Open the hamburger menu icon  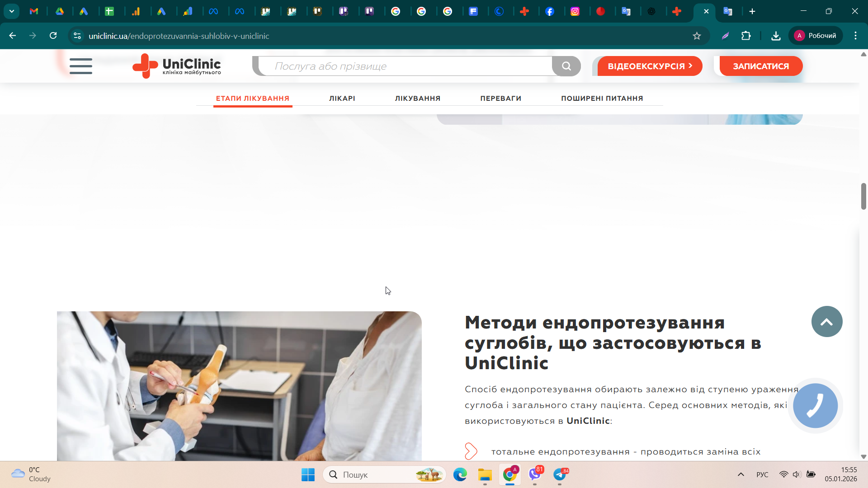click(81, 66)
